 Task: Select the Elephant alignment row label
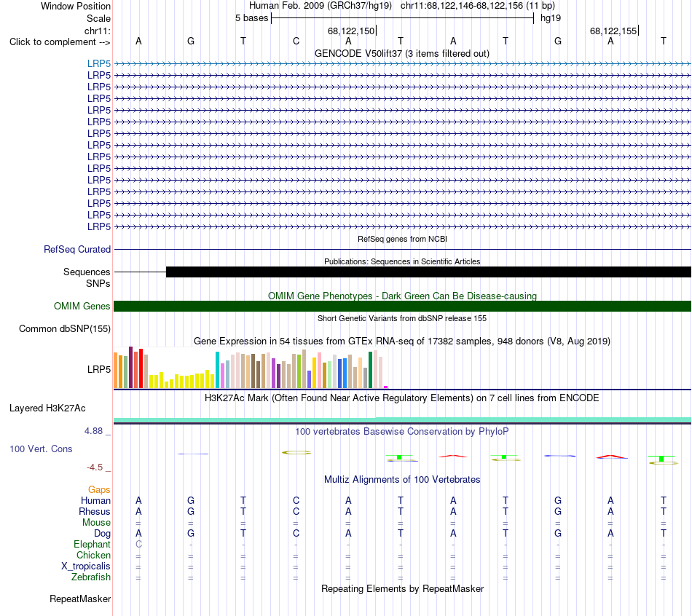pyautogui.click(x=93, y=544)
